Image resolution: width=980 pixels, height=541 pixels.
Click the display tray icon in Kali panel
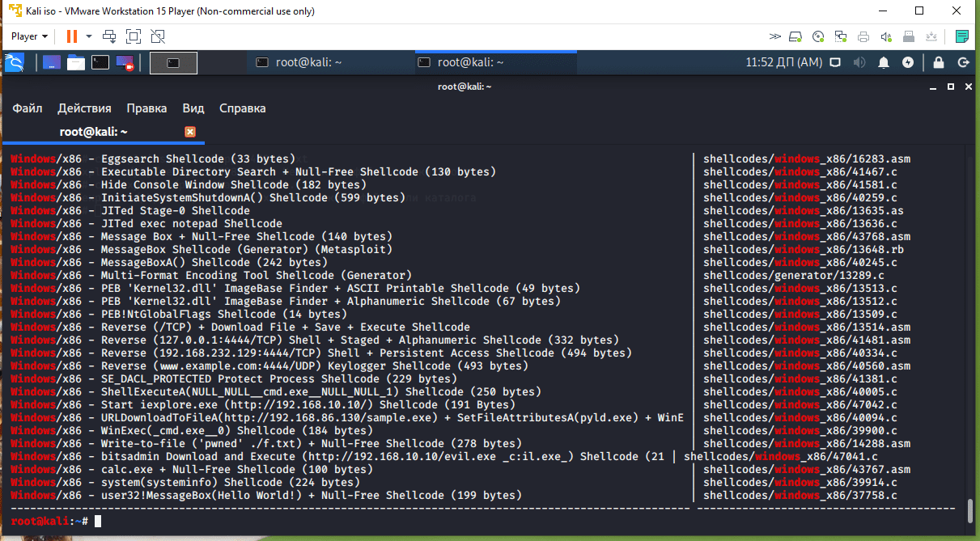tap(836, 62)
